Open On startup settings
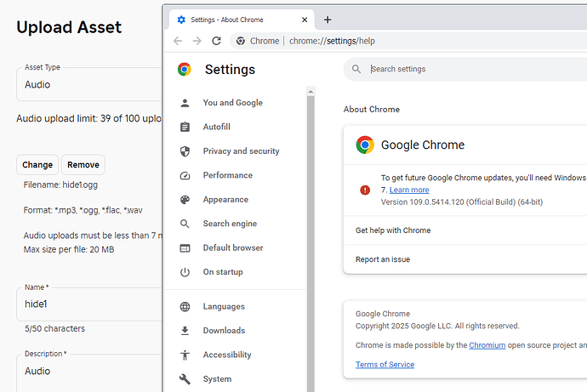The width and height of the screenshot is (587, 392). (x=223, y=272)
